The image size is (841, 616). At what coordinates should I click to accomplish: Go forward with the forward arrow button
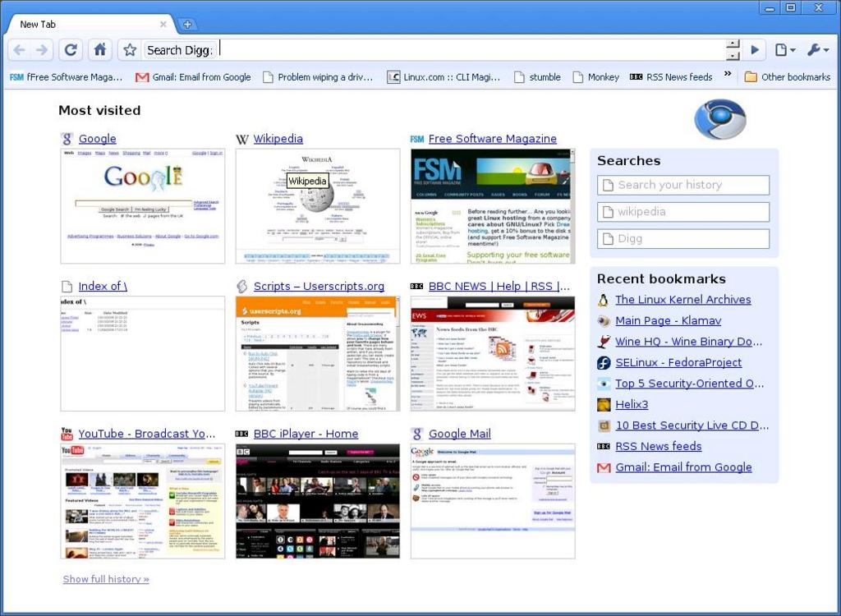(x=41, y=50)
